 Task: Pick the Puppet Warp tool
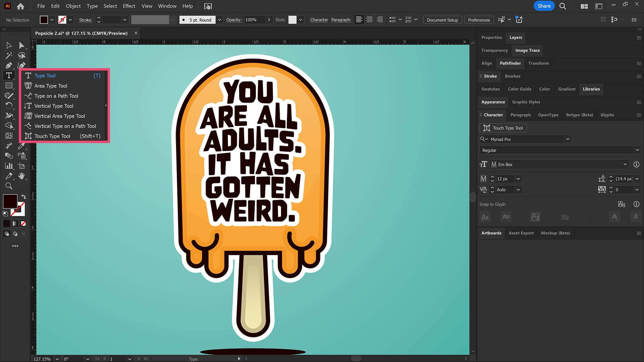[x=9, y=116]
